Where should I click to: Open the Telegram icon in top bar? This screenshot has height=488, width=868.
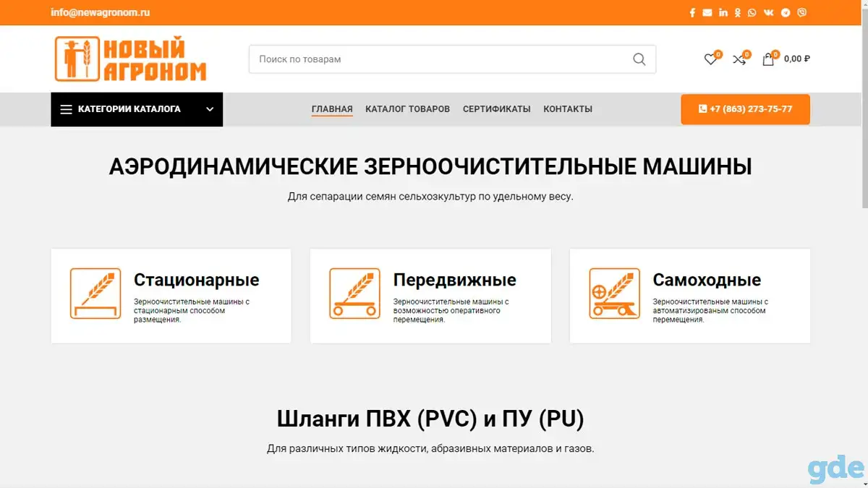click(x=786, y=12)
